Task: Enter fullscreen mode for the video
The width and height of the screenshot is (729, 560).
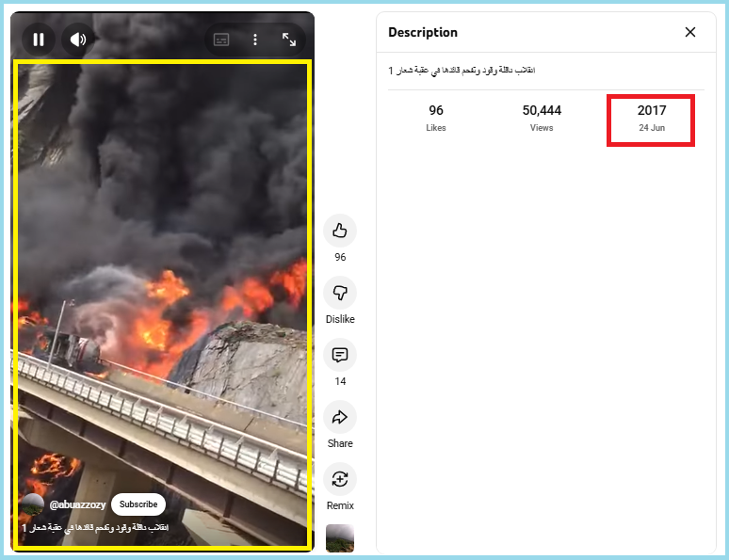Action: [x=289, y=40]
